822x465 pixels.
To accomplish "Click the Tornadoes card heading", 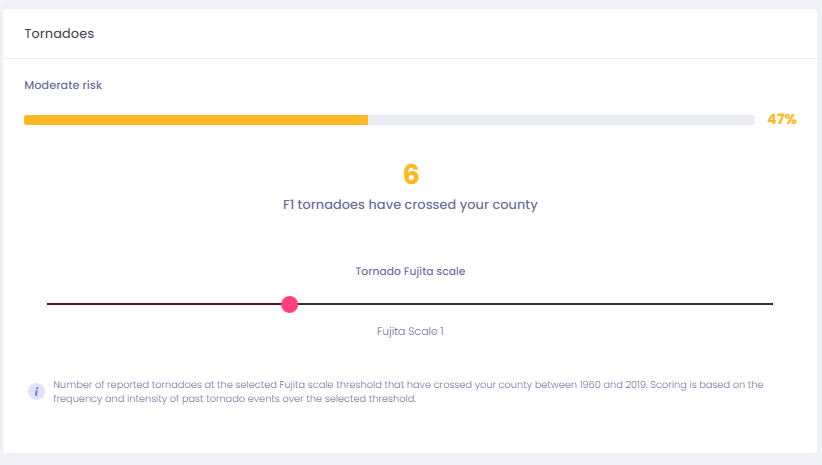I will [59, 34].
